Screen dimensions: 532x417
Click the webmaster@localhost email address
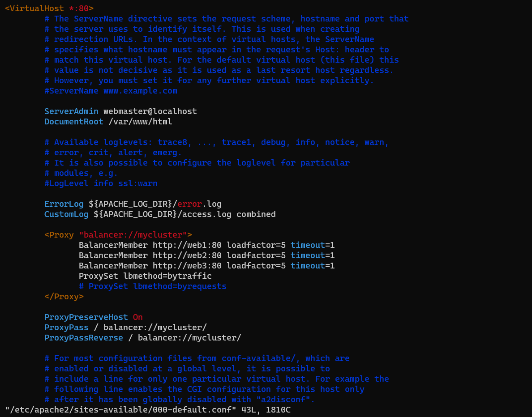pyautogui.click(x=150, y=111)
